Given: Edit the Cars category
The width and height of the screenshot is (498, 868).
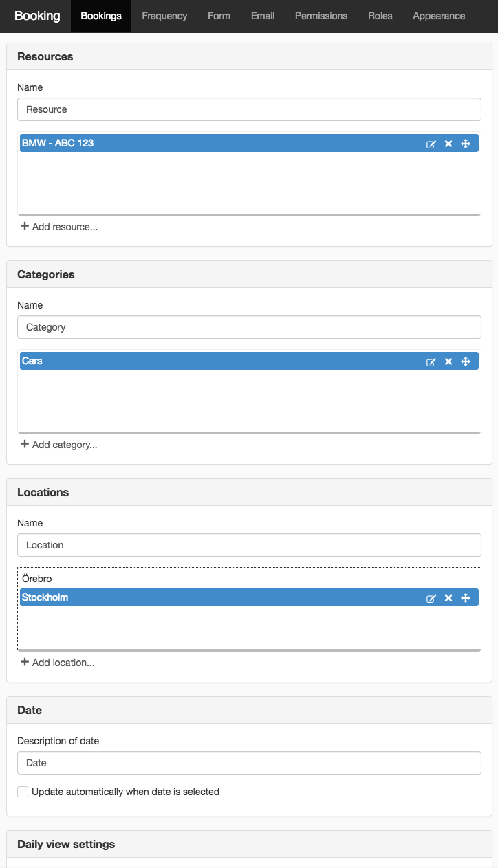Looking at the screenshot, I should (x=431, y=361).
